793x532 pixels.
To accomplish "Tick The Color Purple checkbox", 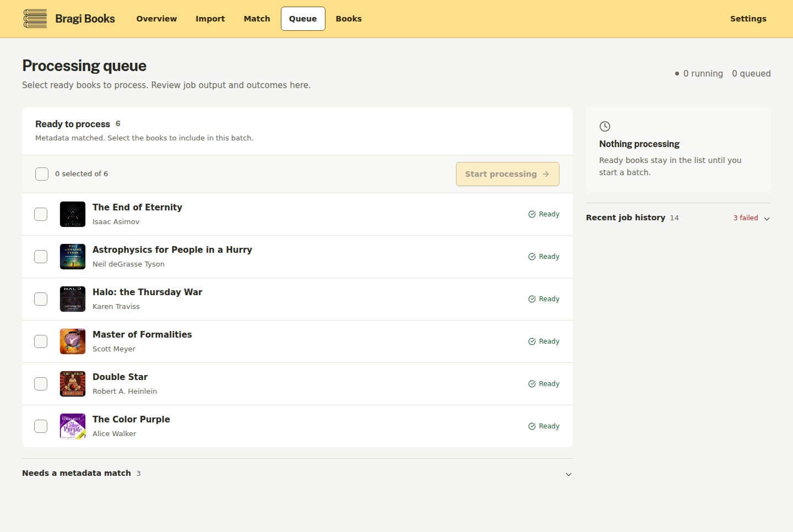I will click(x=41, y=426).
